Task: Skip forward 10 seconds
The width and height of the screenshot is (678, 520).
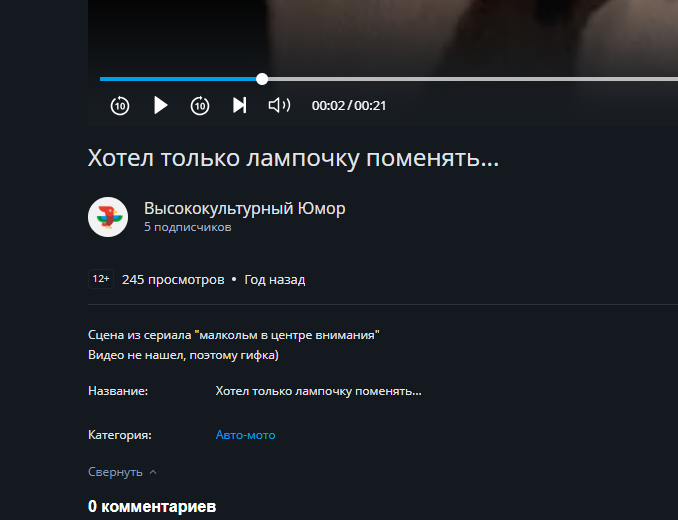Action: coord(200,105)
